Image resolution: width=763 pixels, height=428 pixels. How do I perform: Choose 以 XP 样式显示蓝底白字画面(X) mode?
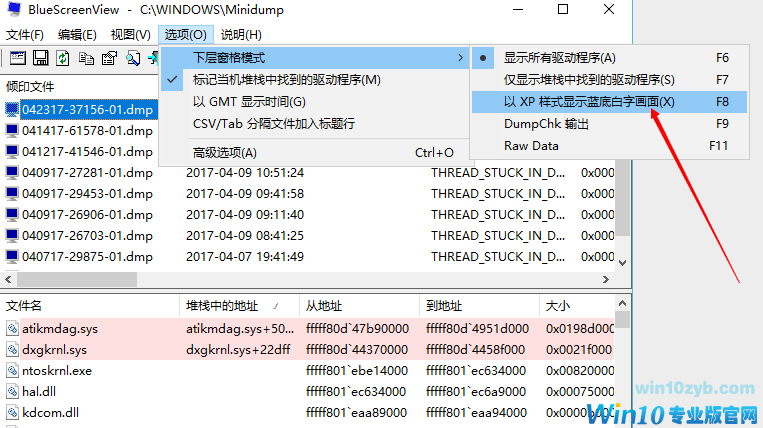(x=609, y=102)
